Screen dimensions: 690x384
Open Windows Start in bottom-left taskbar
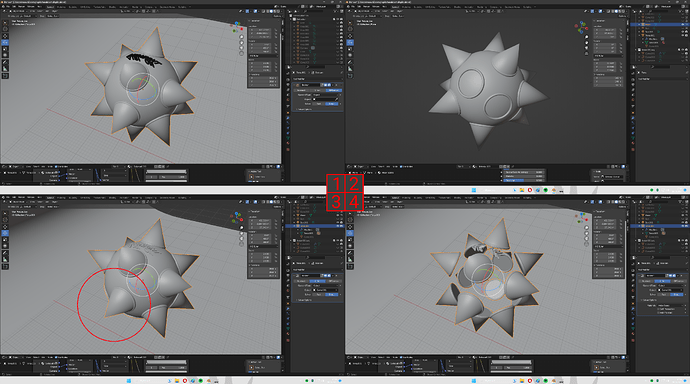click(x=129, y=381)
